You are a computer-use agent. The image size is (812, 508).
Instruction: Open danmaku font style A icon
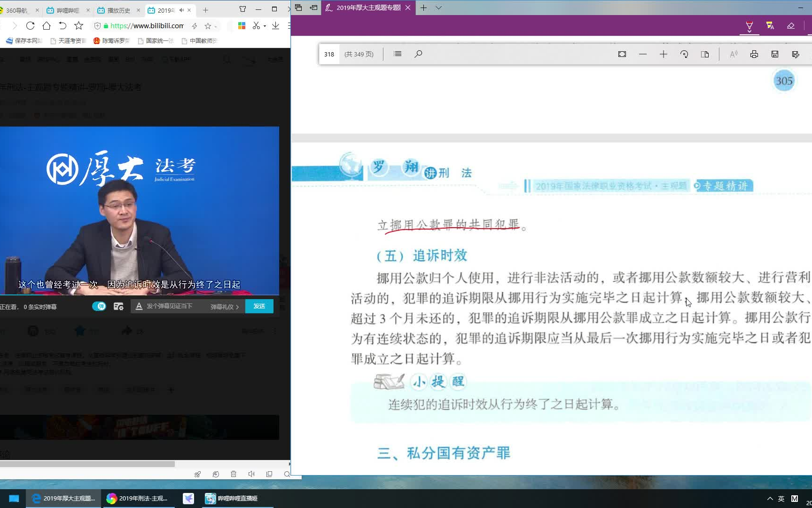(139, 306)
